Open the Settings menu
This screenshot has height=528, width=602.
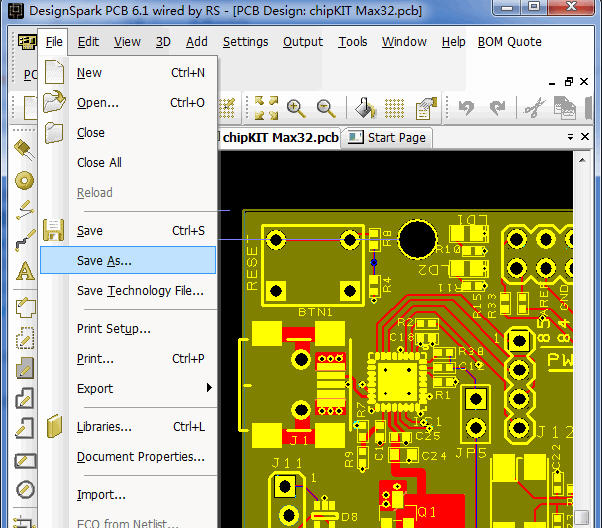[245, 41]
